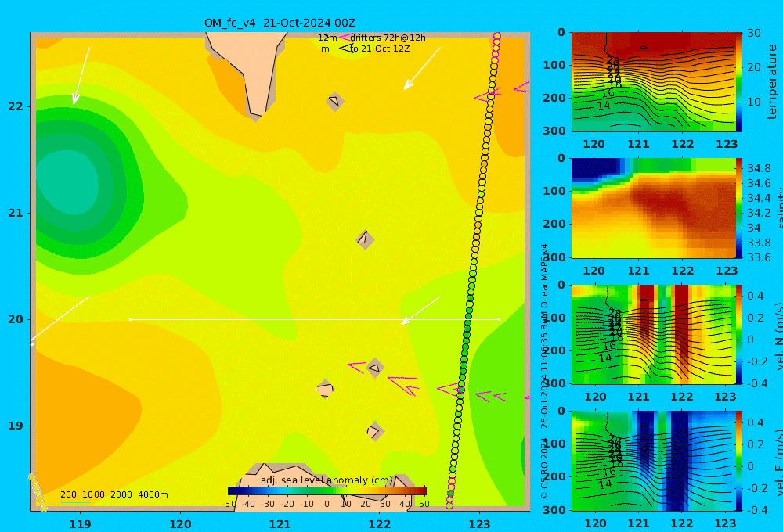Select the 'drifters 72h@12h' legend label

coord(388,38)
